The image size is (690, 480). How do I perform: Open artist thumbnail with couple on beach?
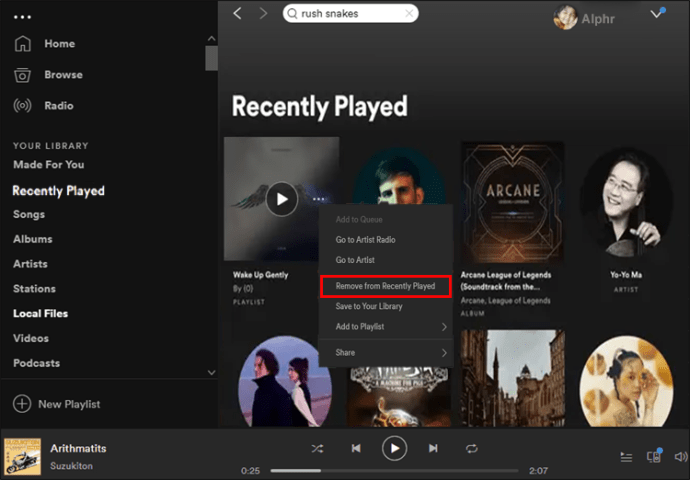point(285,381)
